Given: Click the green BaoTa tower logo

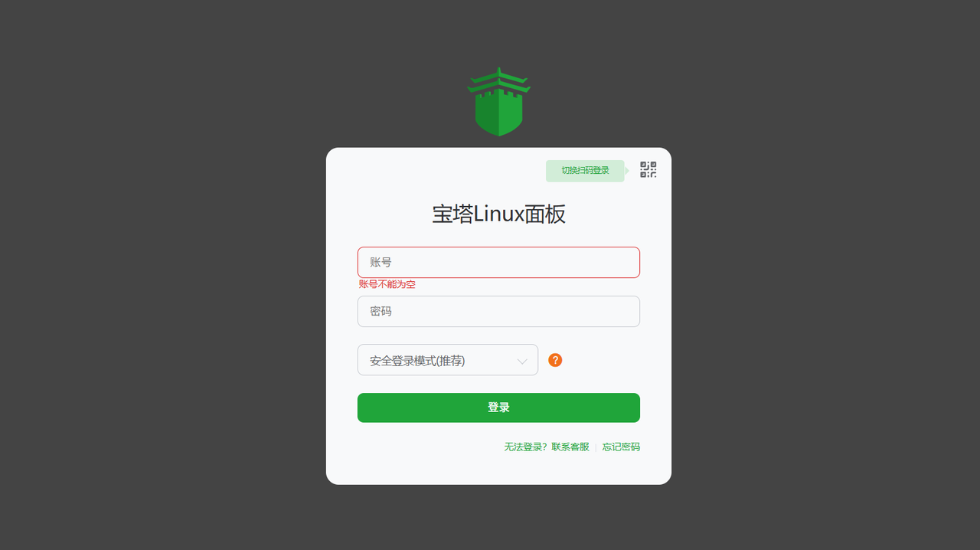Looking at the screenshot, I should (x=498, y=102).
